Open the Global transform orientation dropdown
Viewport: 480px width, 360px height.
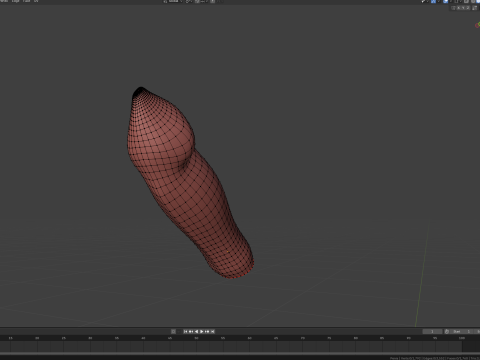173,1
